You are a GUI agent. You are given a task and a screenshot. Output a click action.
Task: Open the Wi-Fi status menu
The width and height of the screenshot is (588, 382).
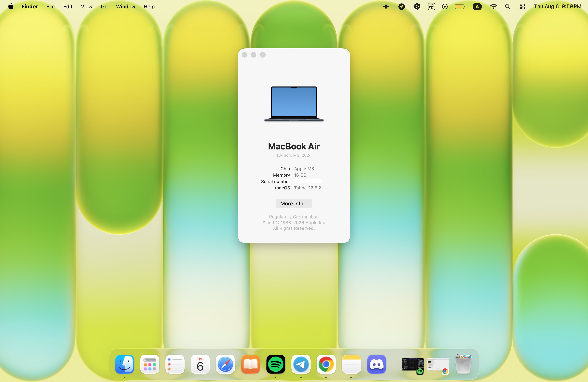[x=493, y=7]
